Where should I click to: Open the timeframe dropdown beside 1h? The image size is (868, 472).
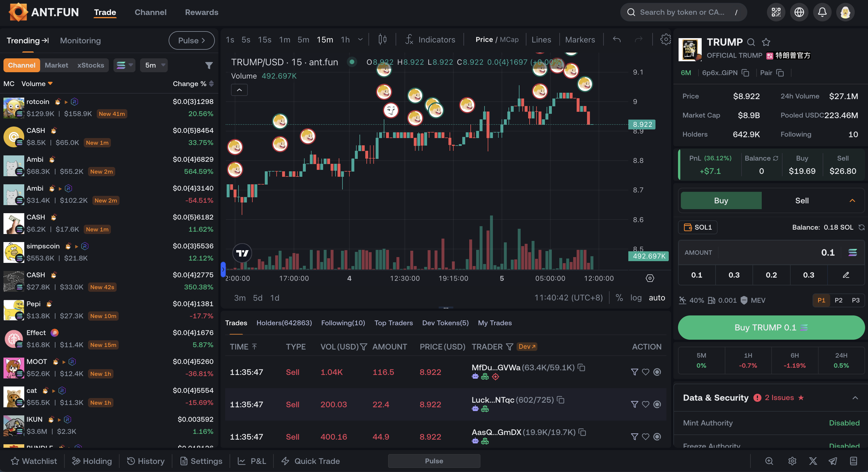pyautogui.click(x=360, y=40)
